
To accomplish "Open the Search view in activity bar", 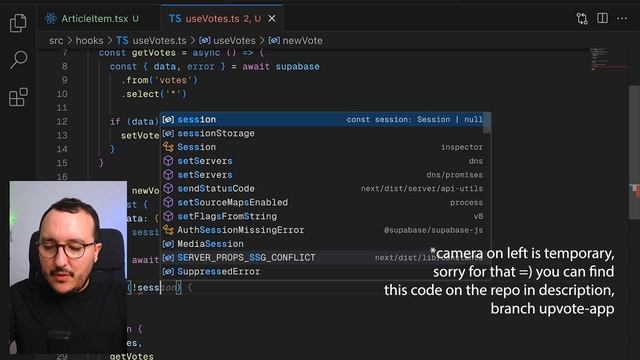I will pos(18,60).
